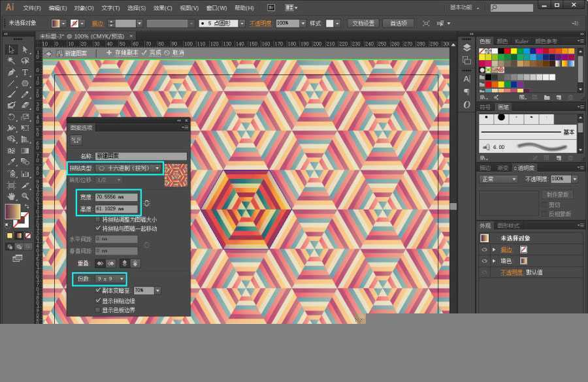Select the Selection (black arrow) tool
Viewport: 588px width, 382px height.
[x=11, y=50]
